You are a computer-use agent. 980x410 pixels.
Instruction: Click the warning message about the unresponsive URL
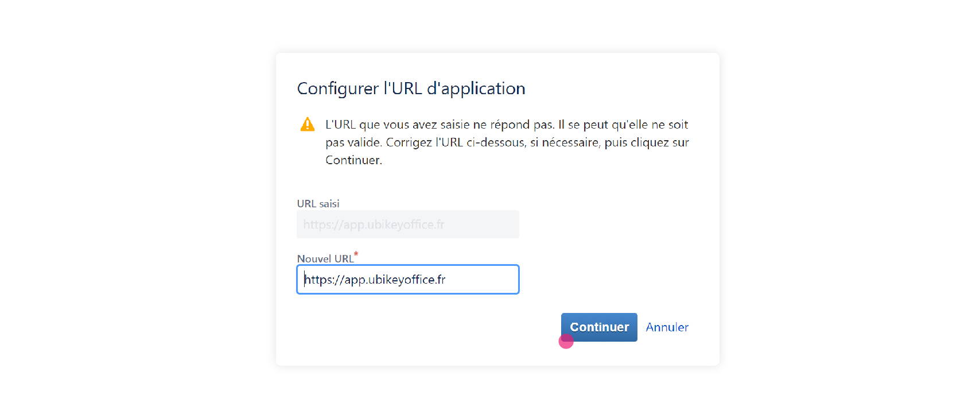pos(507,142)
